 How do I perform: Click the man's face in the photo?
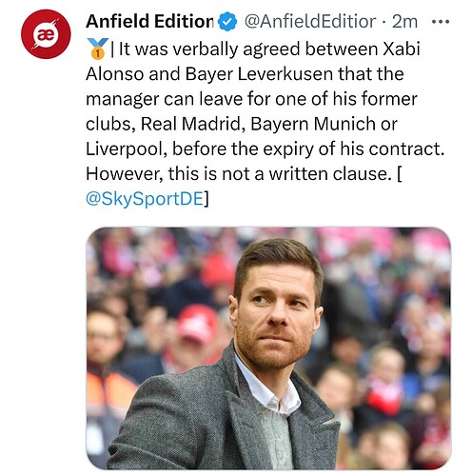[x=275, y=312]
